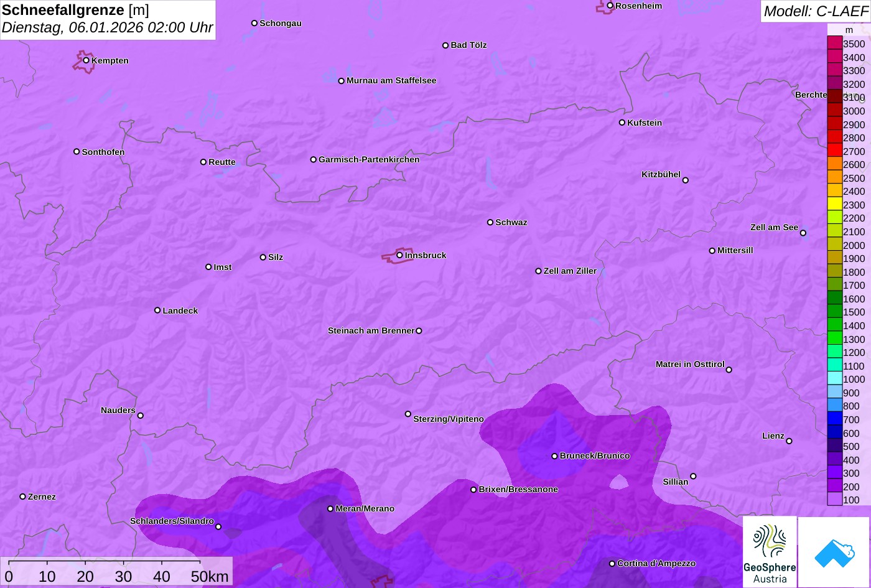Click the 'Matrei in Osttirol' label text
This screenshot has height=588, width=871.
point(690,364)
